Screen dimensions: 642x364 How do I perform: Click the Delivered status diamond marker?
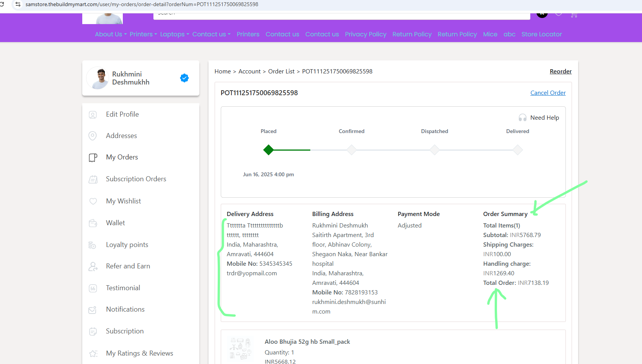[518, 150]
